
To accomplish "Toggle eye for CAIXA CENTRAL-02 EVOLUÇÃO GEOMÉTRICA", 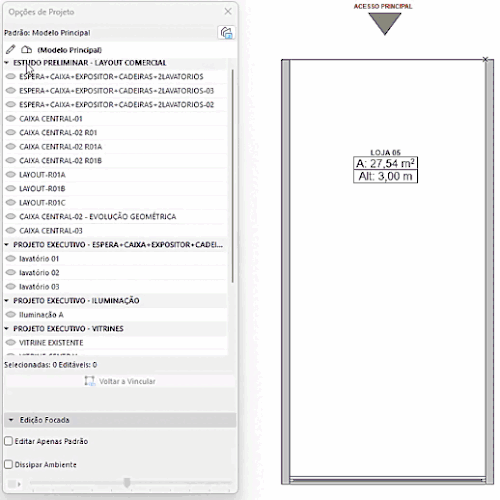I will click(11, 216).
